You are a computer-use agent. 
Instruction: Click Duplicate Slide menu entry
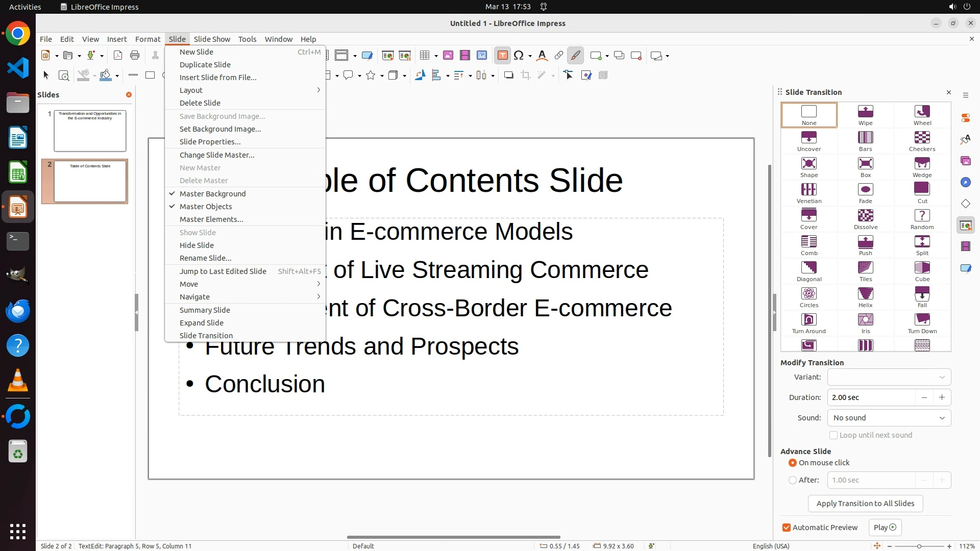[205, 65]
